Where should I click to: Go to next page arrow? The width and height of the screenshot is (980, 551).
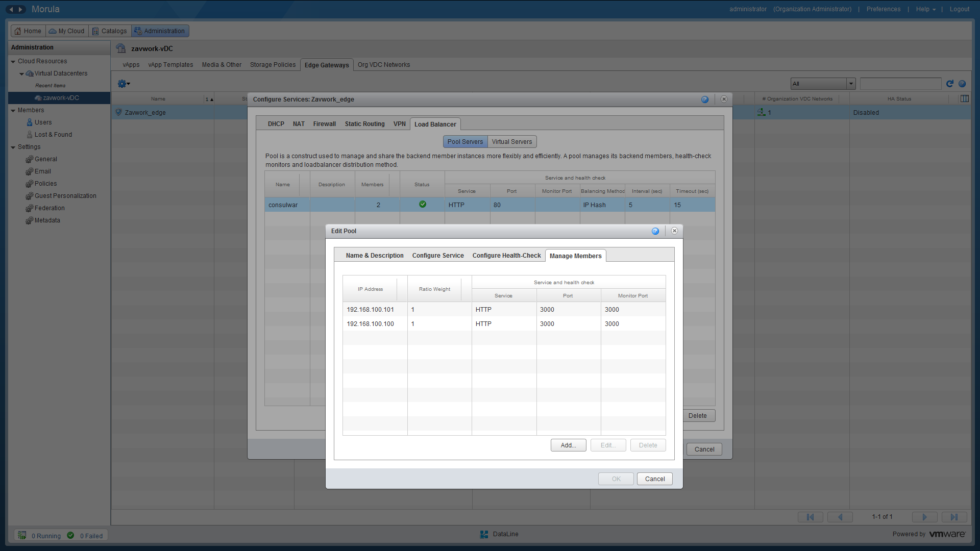(924, 517)
